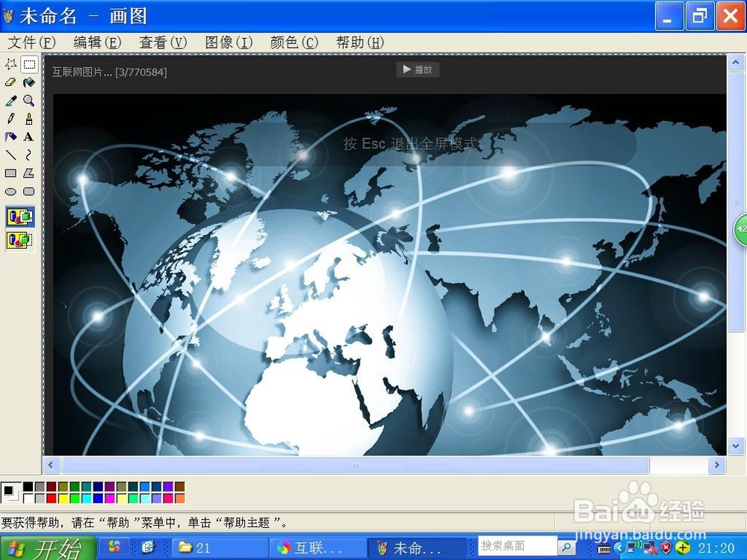This screenshot has height=560, width=747.
Task: Click the Paint title bar icon
Action: click(8, 16)
